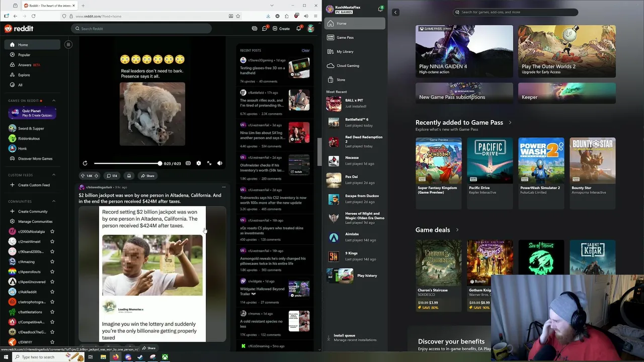Toggle closed captions on Reddit video
The image size is (644, 362).
(188, 163)
